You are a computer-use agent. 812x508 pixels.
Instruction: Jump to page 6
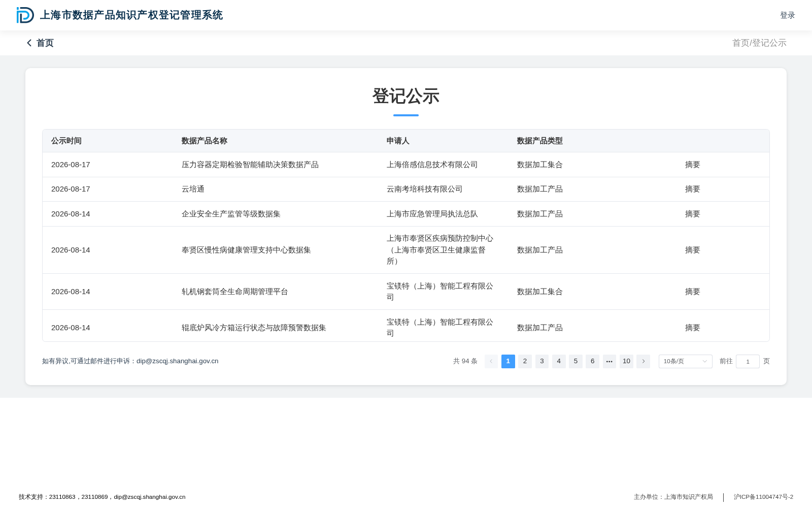(592, 361)
